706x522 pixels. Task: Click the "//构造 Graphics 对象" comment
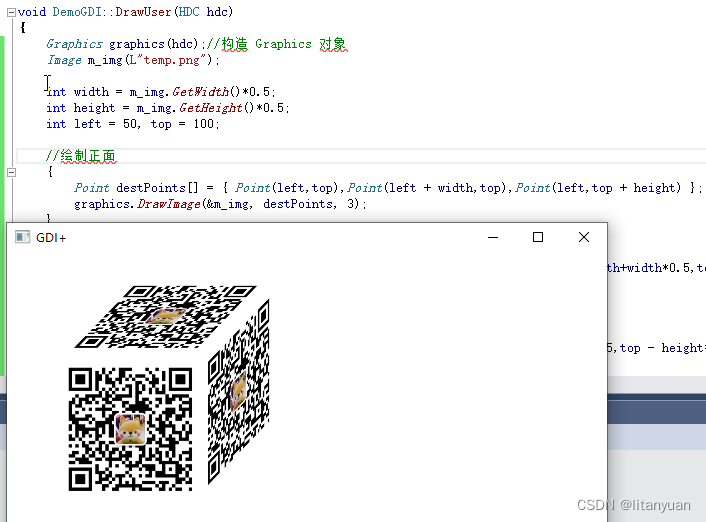(x=276, y=44)
